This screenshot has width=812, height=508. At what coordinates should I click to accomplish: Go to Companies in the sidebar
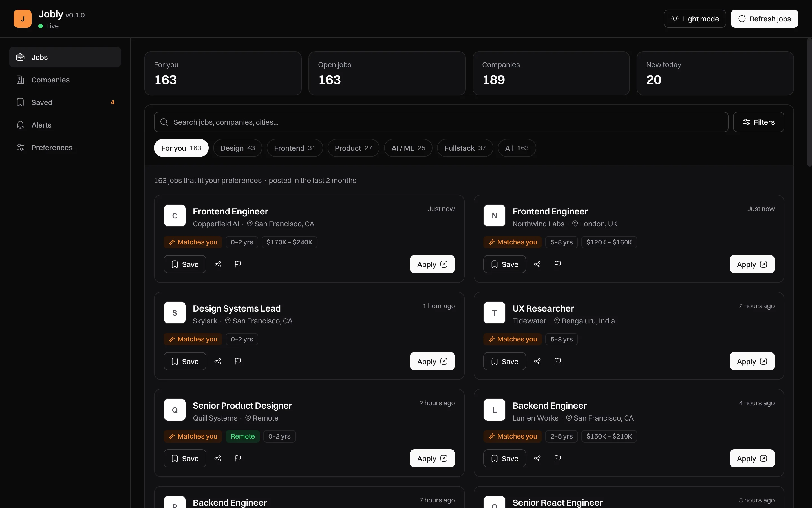pyautogui.click(x=65, y=80)
